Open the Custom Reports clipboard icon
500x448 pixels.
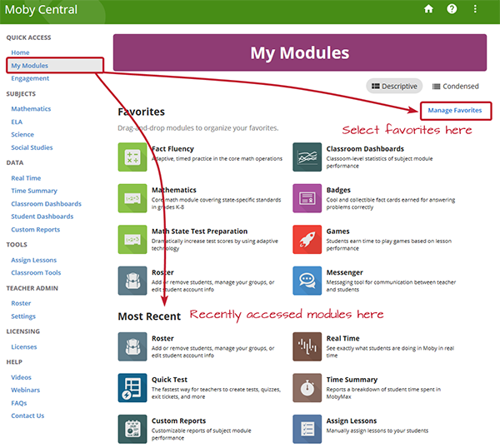coord(132,429)
